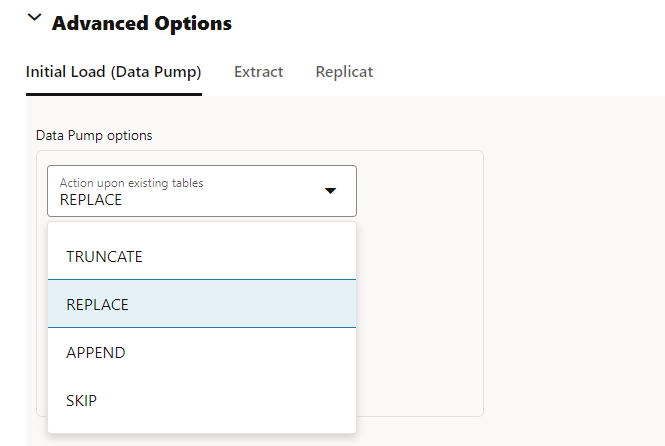Collapse the Advanced Options chevron
Viewport: 665px width, 446px height.
point(35,19)
